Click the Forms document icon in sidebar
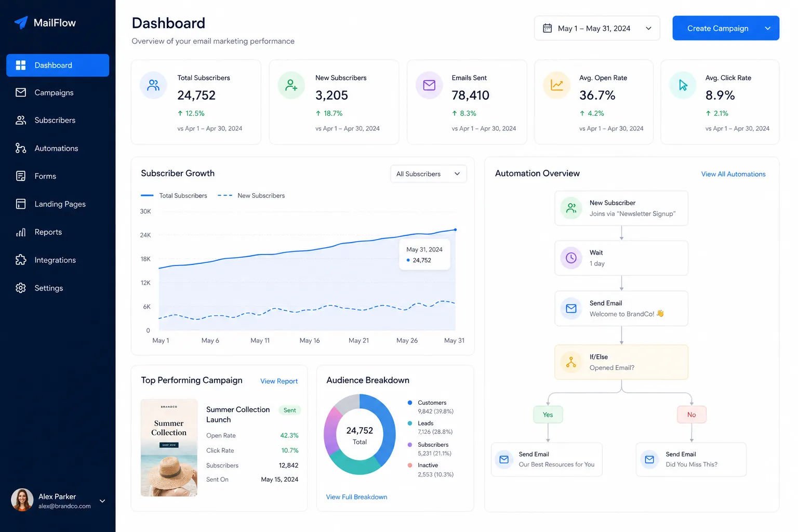The height and width of the screenshot is (532, 798). (x=21, y=176)
